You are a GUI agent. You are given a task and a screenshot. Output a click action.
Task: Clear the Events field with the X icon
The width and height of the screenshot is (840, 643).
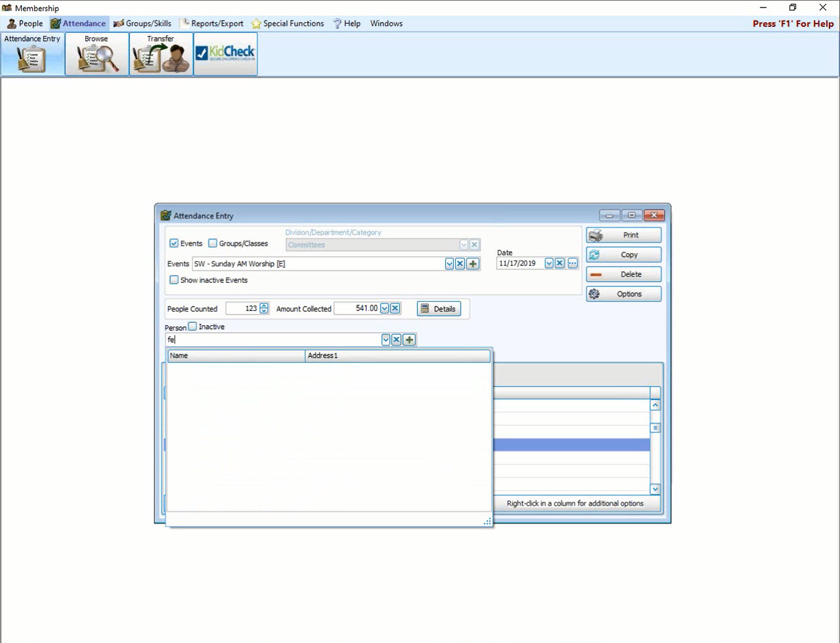460,264
